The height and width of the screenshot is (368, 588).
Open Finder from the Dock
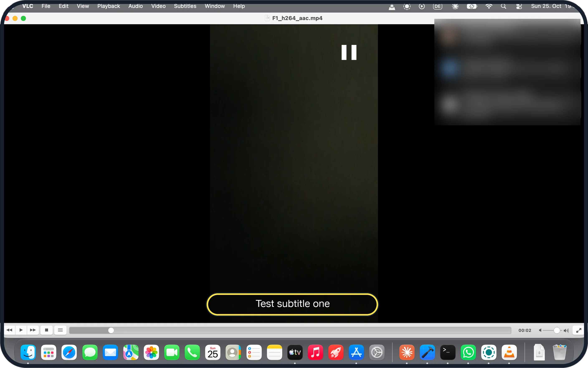(x=28, y=352)
